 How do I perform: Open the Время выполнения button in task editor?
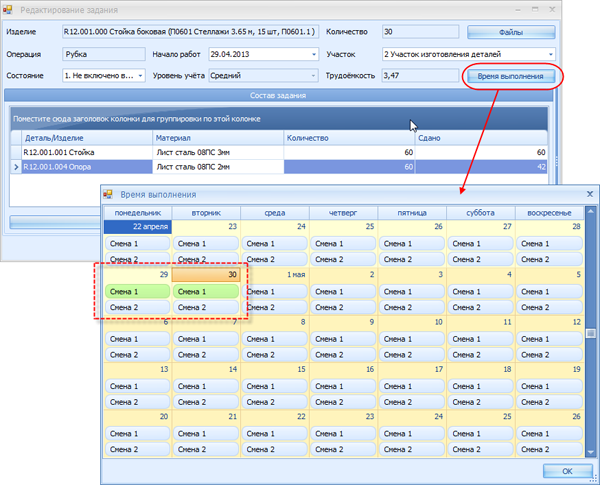pos(510,76)
